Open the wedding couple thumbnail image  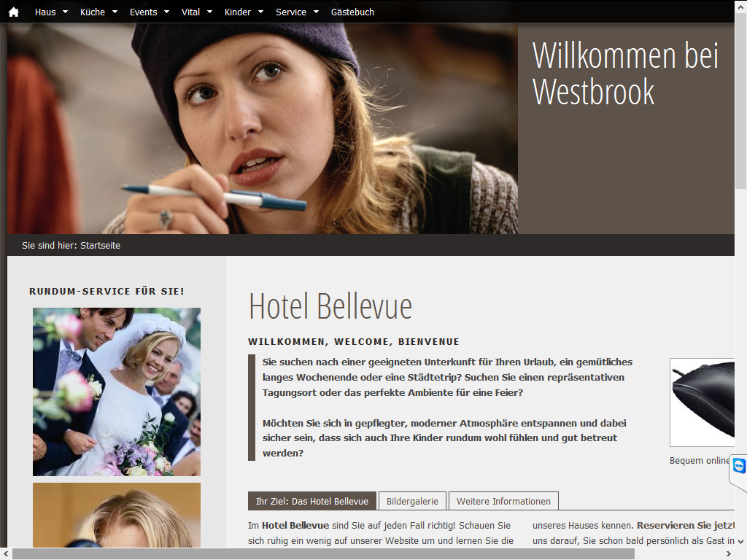pyautogui.click(x=117, y=392)
